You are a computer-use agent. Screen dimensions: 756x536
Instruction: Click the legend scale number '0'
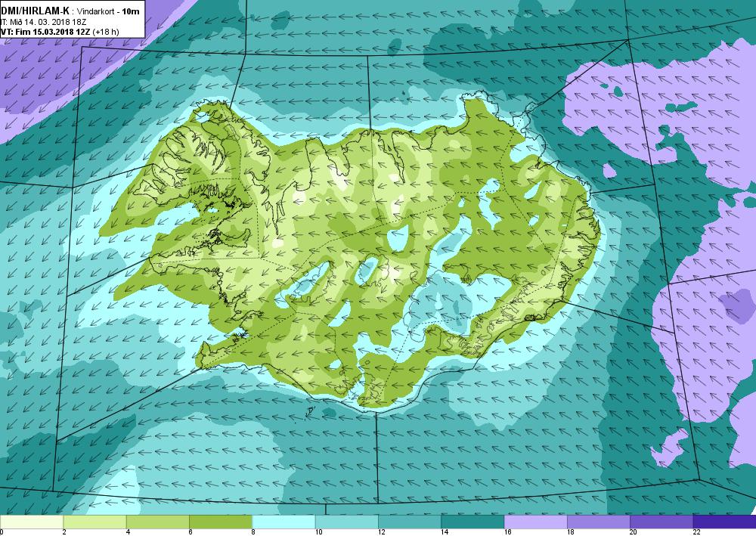(2, 532)
